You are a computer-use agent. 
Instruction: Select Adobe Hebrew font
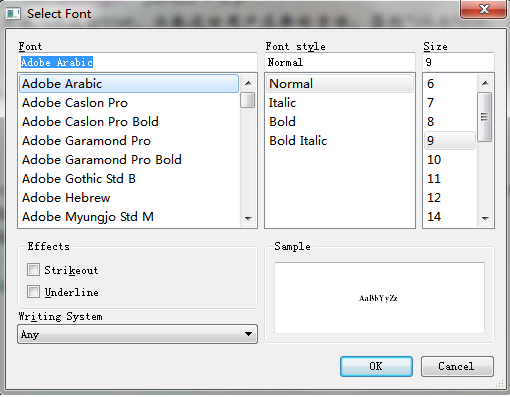(129, 198)
